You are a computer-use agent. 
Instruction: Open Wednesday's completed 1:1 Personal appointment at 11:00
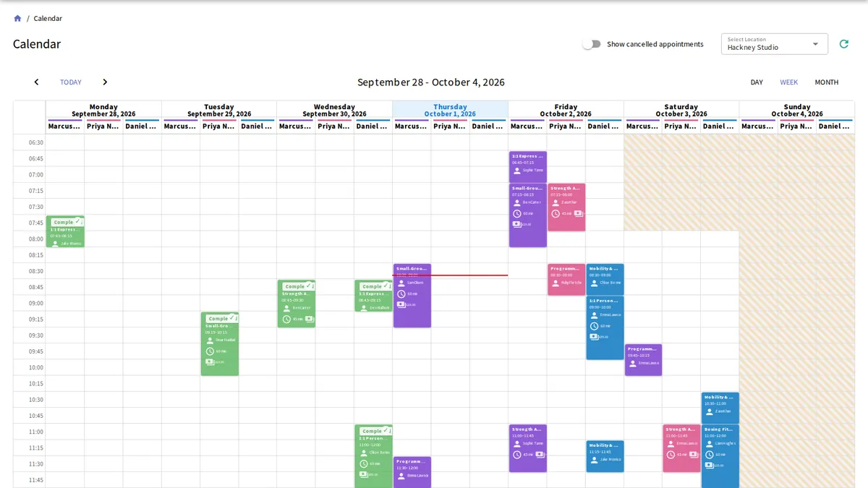[373, 456]
